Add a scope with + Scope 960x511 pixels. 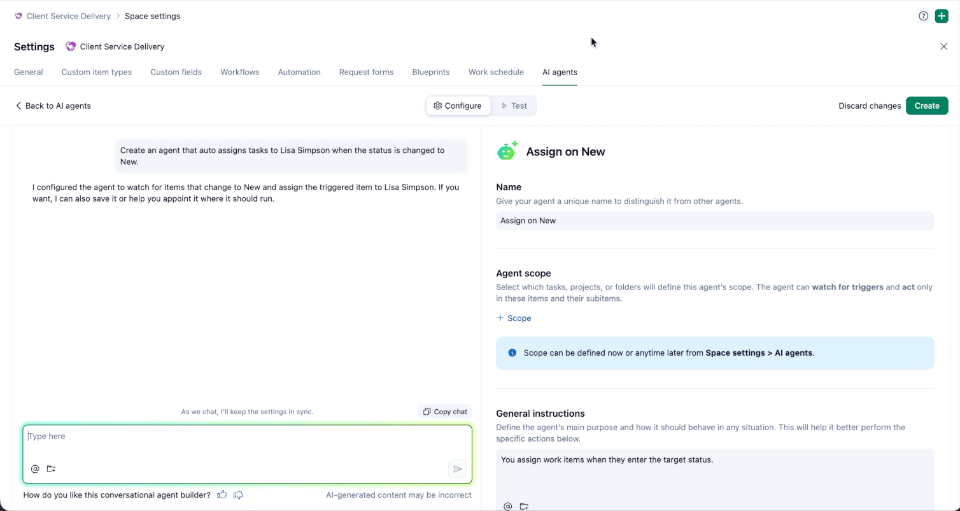pyautogui.click(x=514, y=318)
